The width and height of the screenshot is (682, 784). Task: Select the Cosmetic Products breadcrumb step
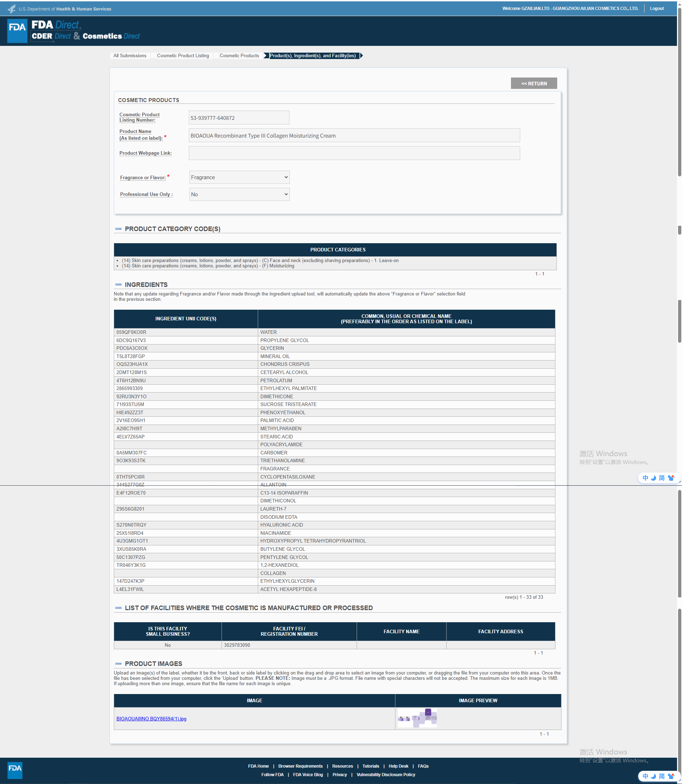coord(239,55)
